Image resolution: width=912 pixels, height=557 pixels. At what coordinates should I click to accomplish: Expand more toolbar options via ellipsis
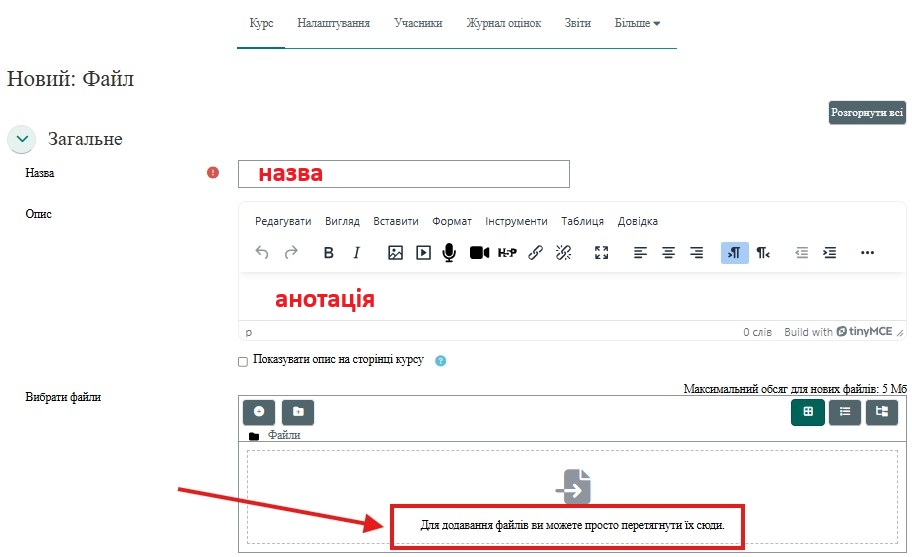click(x=867, y=253)
